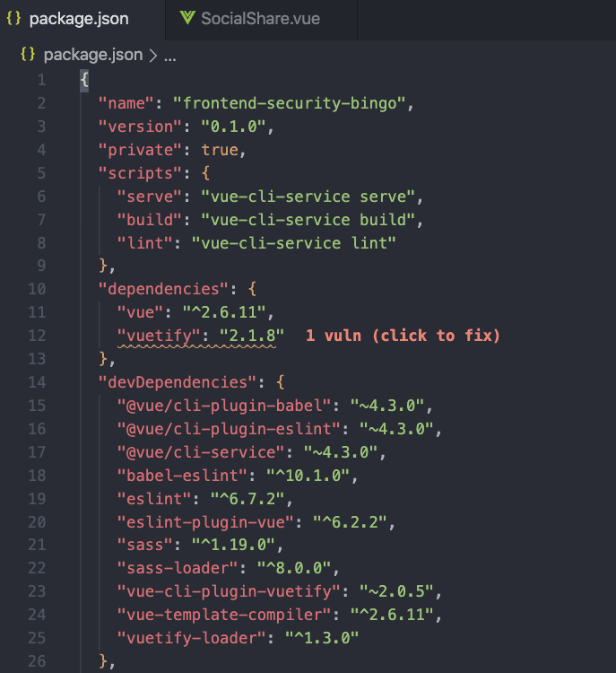Click line number 14 in the gutter

click(x=37, y=382)
